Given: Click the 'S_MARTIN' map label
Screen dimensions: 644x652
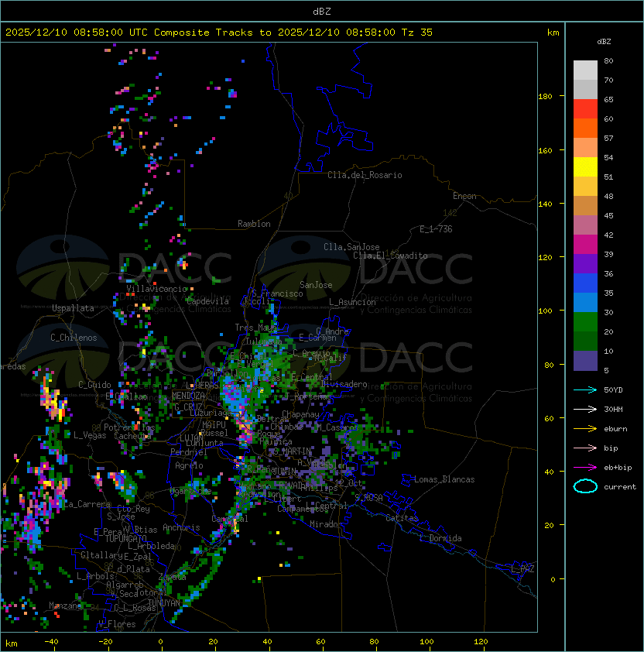Looking at the screenshot, I should point(293,451).
